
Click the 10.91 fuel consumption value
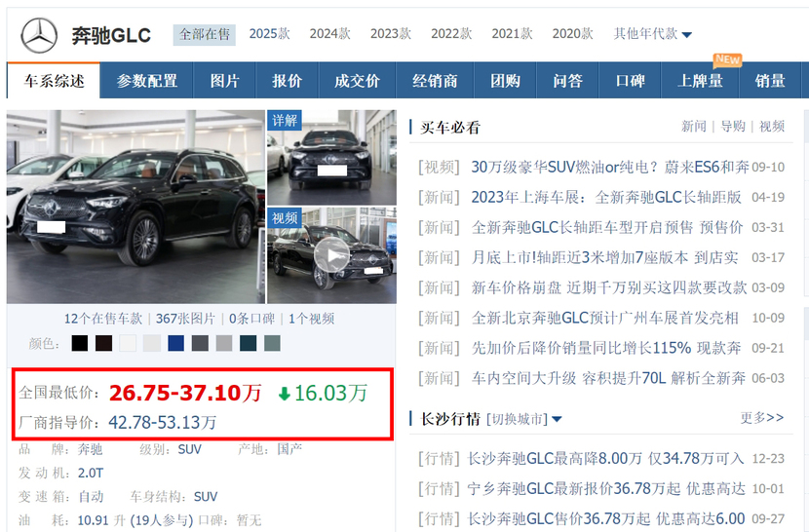pyautogui.click(x=93, y=520)
